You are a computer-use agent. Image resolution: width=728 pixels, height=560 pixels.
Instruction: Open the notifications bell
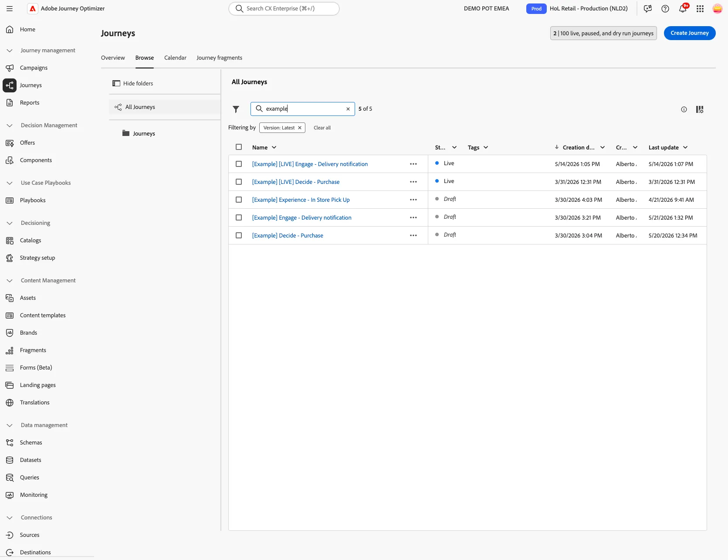click(683, 9)
